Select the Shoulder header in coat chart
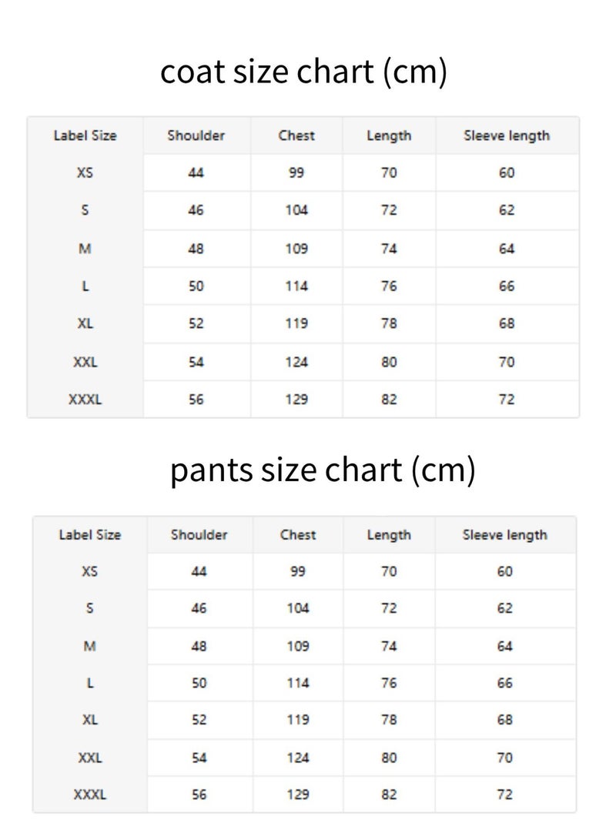 (196, 136)
